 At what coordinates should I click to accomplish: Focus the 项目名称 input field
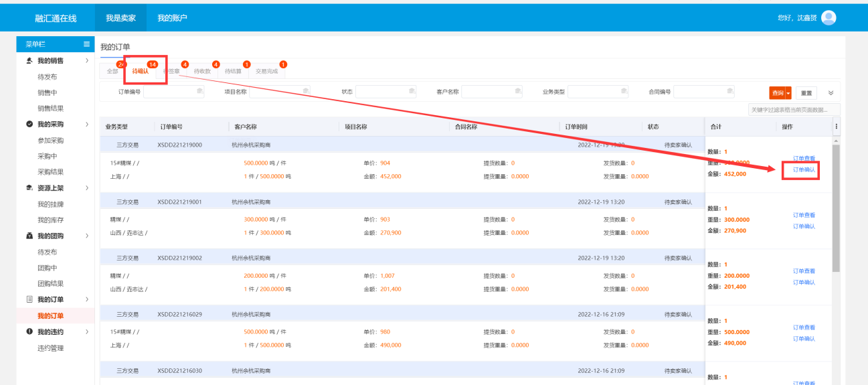coord(280,92)
